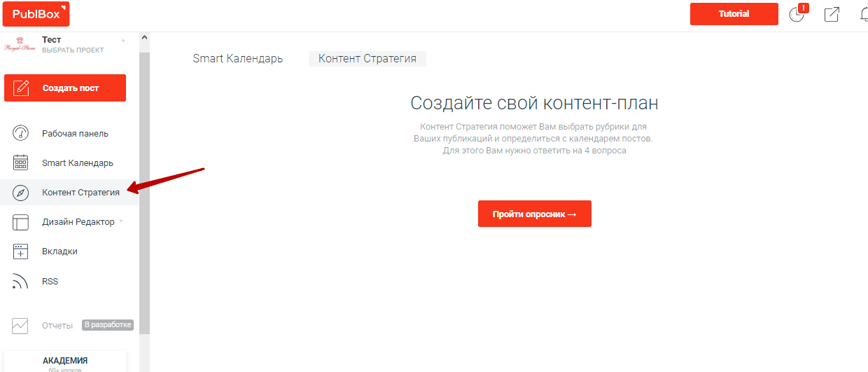Open Дизайн Редактор sidebar item

[x=78, y=222]
